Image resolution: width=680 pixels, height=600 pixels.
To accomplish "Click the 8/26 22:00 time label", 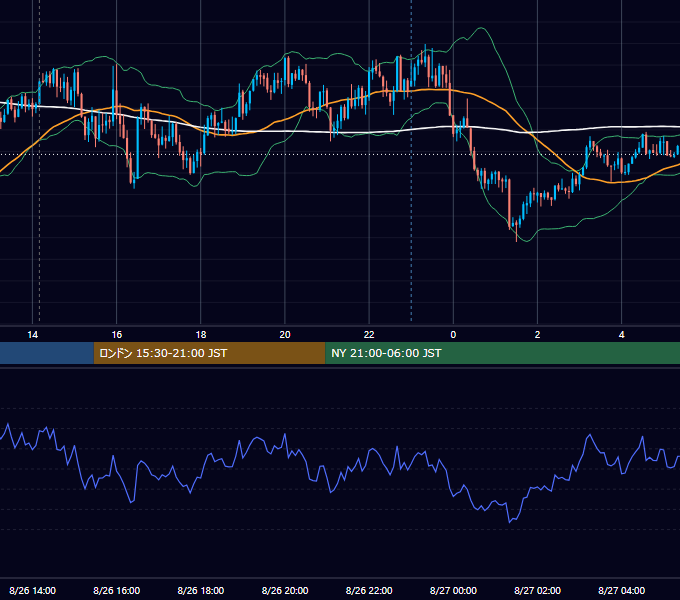I will (369, 590).
